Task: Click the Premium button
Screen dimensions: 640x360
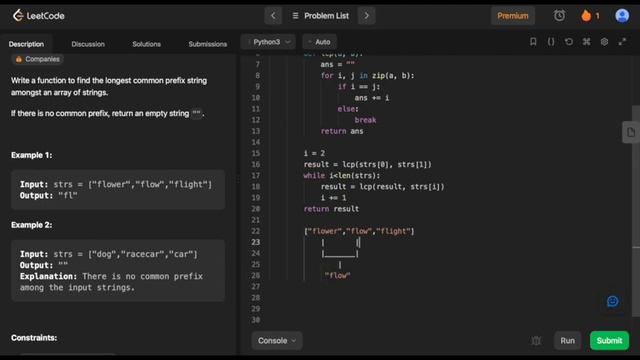Action: (x=513, y=16)
